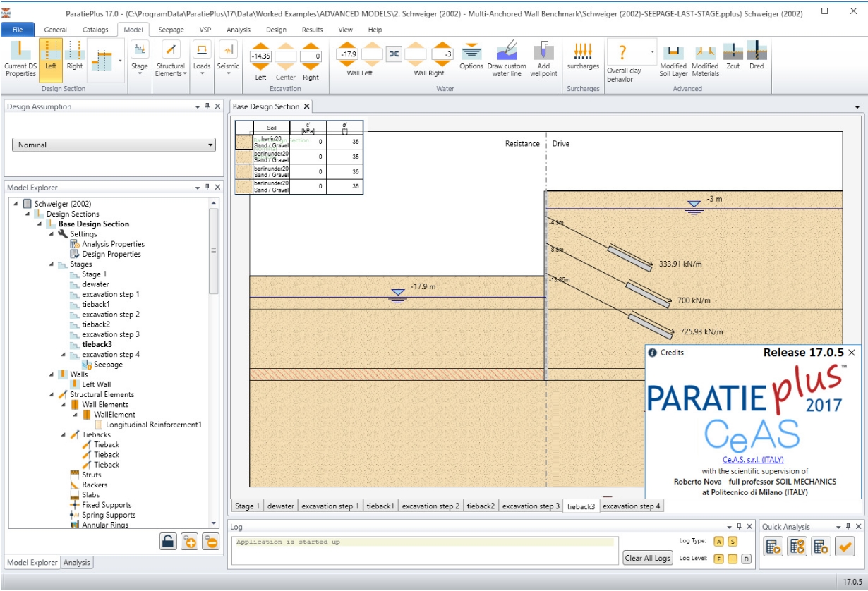Collapse the Tiebacks tree node
868x591 pixels.
click(64, 435)
